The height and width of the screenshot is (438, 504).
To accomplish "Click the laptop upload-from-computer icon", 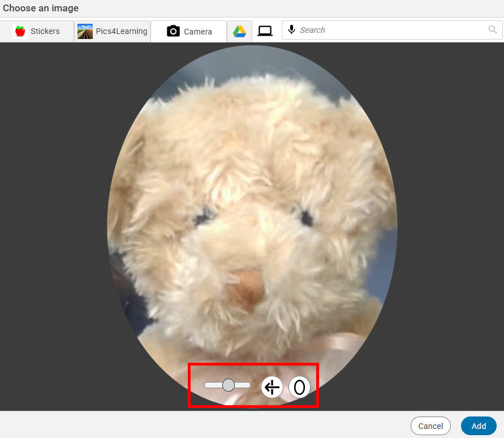I will (265, 31).
